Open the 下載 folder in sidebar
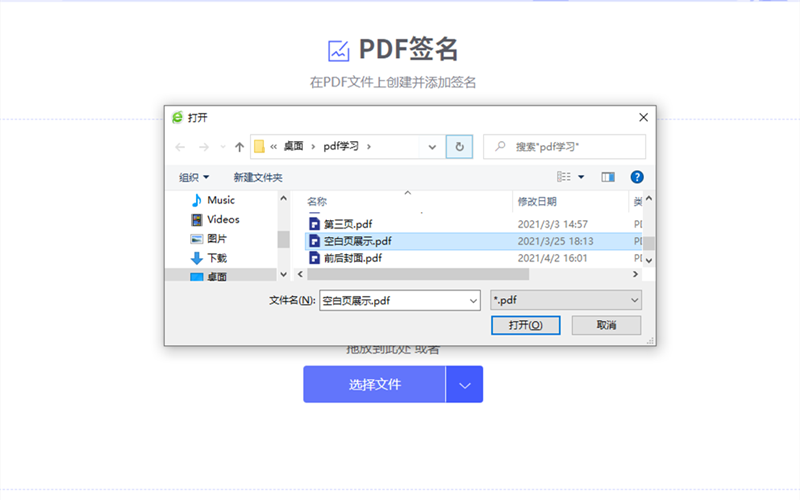The height and width of the screenshot is (500, 800). [216, 258]
